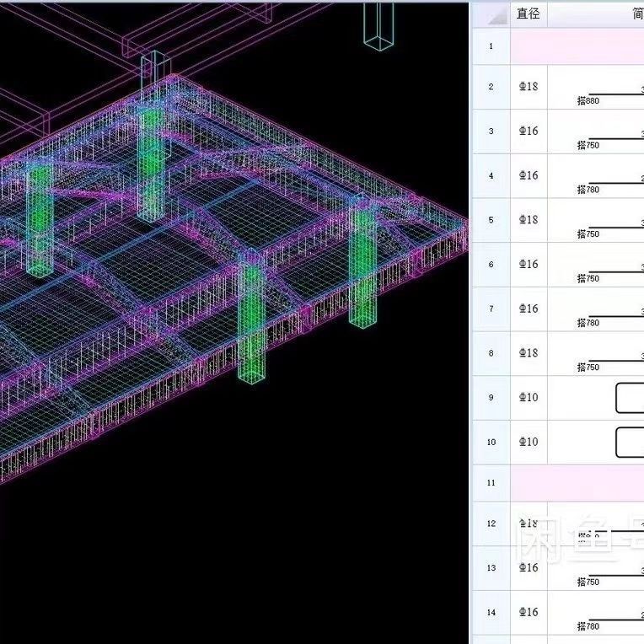Click the 搭750 lap label in row 5
Screen dimensions: 644x644
pos(588,234)
